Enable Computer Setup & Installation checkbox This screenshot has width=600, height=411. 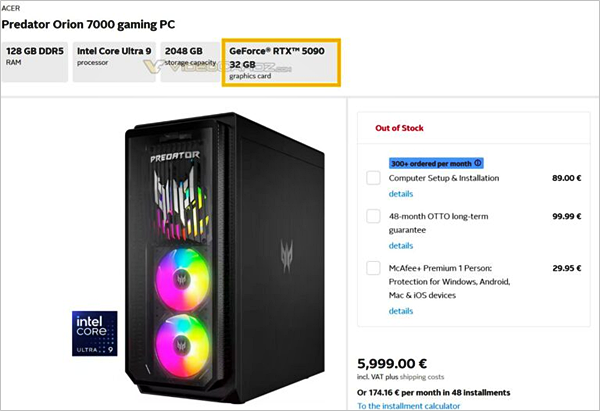point(373,178)
